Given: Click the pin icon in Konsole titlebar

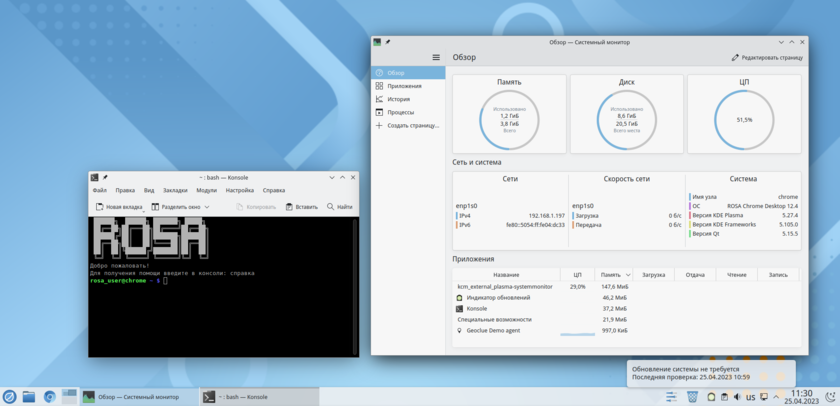Looking at the screenshot, I should [105, 177].
